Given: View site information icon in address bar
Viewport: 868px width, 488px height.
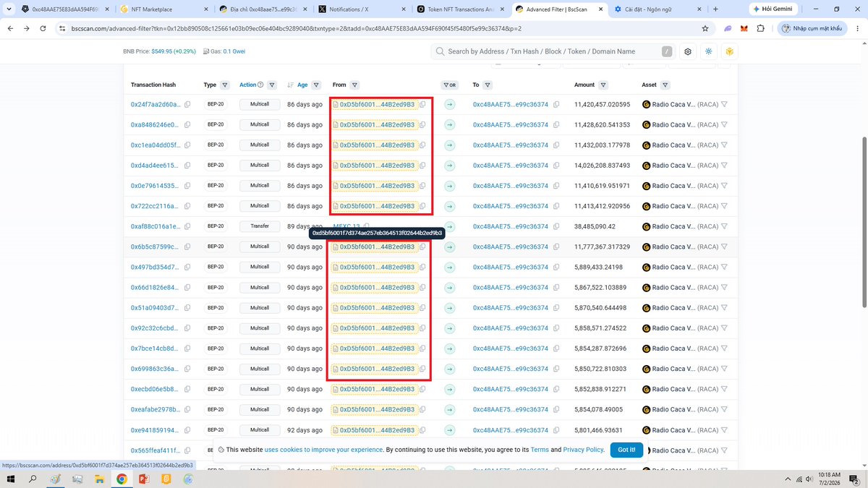Looking at the screenshot, I should (63, 28).
